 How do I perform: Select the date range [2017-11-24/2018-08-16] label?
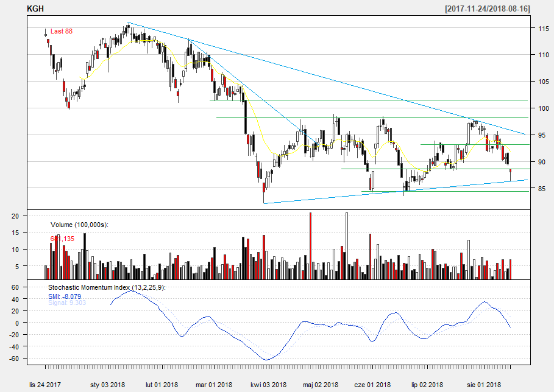click(488, 9)
